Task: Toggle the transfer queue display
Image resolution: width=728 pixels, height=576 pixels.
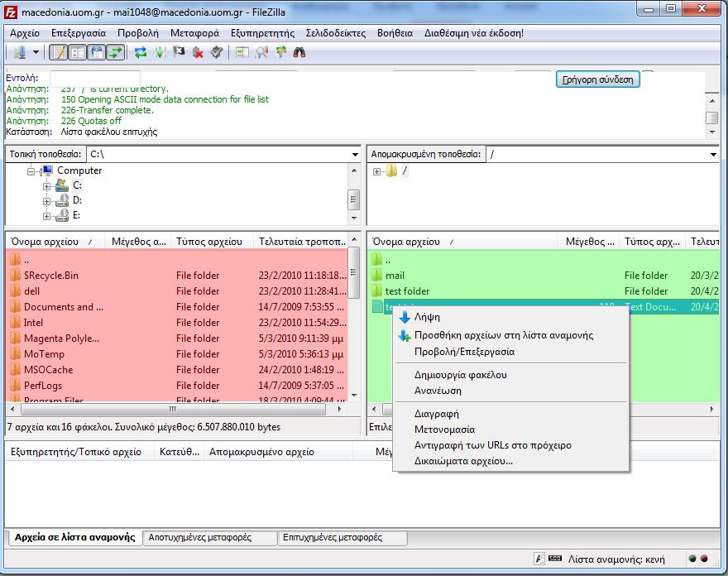Action: (116, 52)
